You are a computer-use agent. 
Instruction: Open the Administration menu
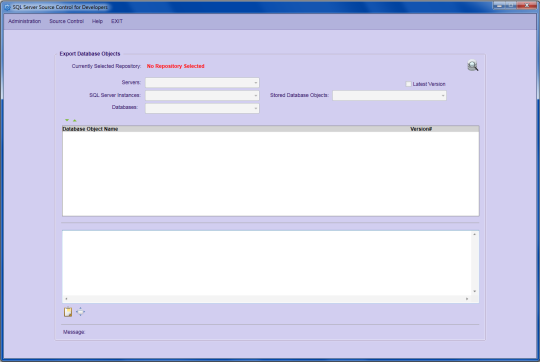click(24, 21)
